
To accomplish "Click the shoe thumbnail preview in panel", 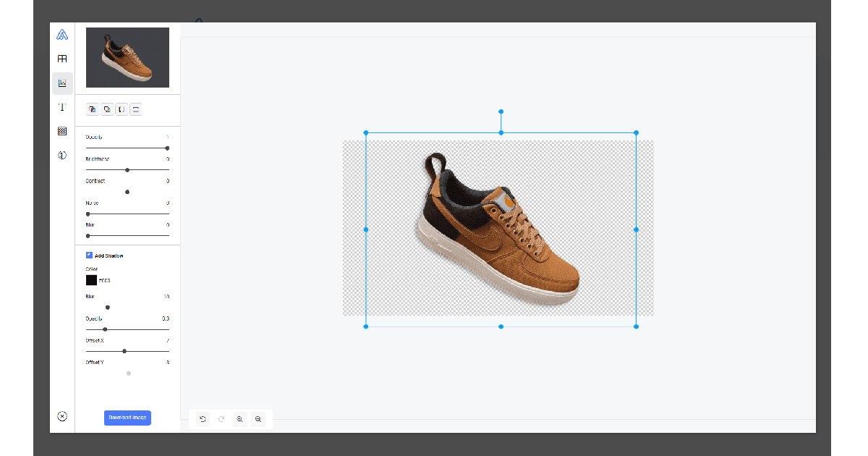I will pyautogui.click(x=127, y=57).
